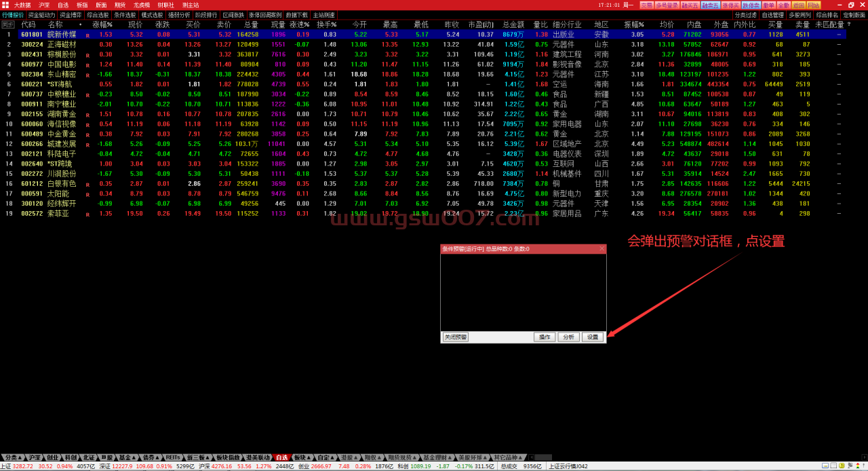
Task: Close the 条件预警 alert dialog with X
Action: (x=601, y=249)
